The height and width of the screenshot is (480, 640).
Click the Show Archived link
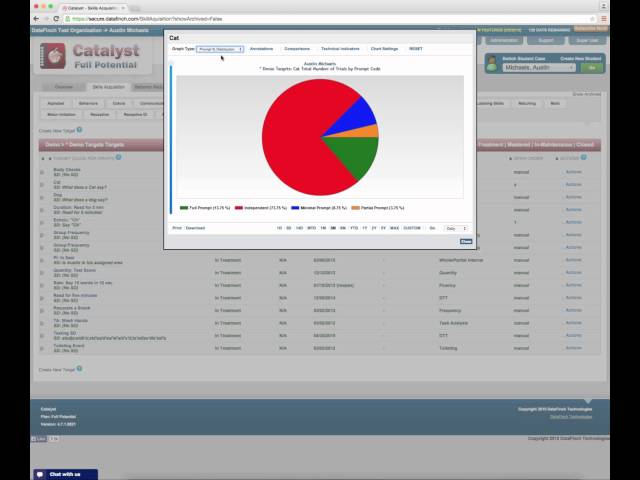pos(587,94)
